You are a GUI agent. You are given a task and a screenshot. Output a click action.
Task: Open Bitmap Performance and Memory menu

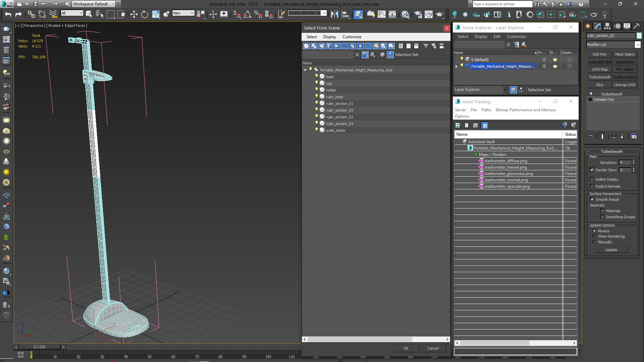[526, 110]
